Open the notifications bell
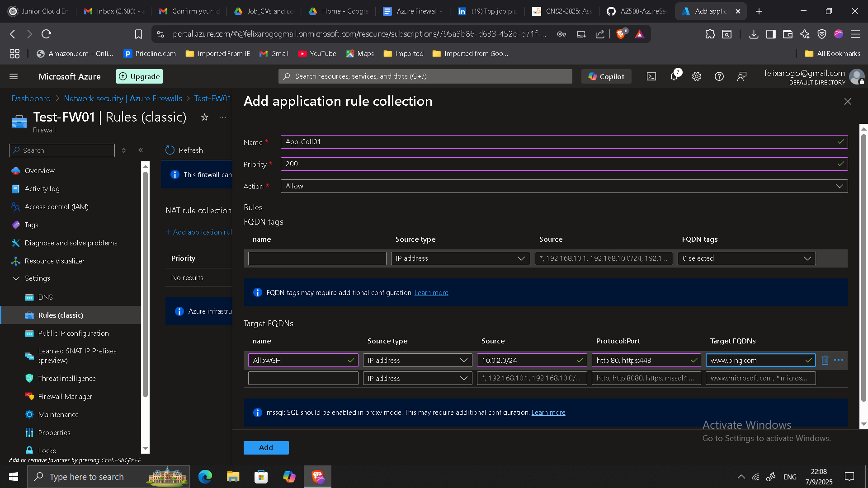Image resolution: width=868 pixels, height=488 pixels. click(x=674, y=76)
